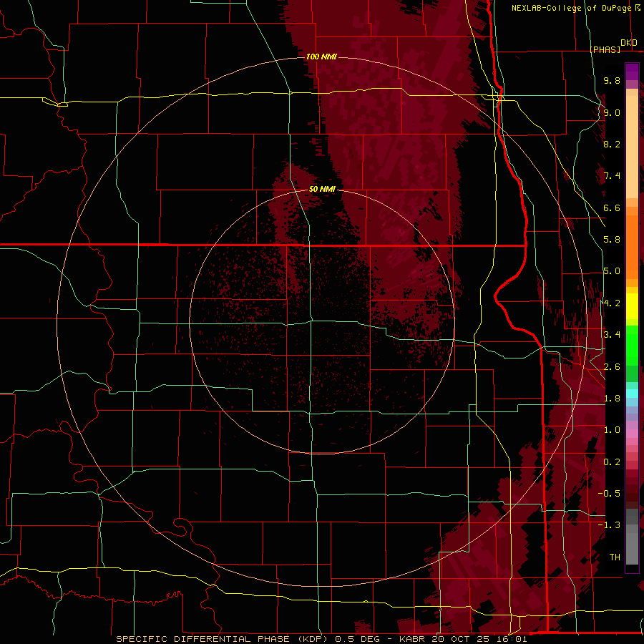Click the 9.8 scale value
The width and height of the screenshot is (644, 644).
coord(612,80)
